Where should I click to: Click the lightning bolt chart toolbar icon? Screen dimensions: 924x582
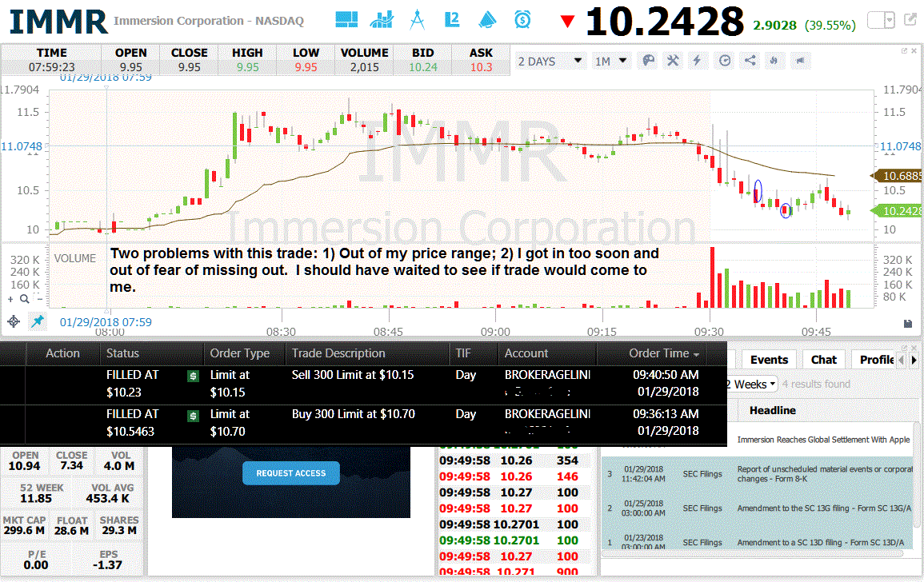(697, 60)
